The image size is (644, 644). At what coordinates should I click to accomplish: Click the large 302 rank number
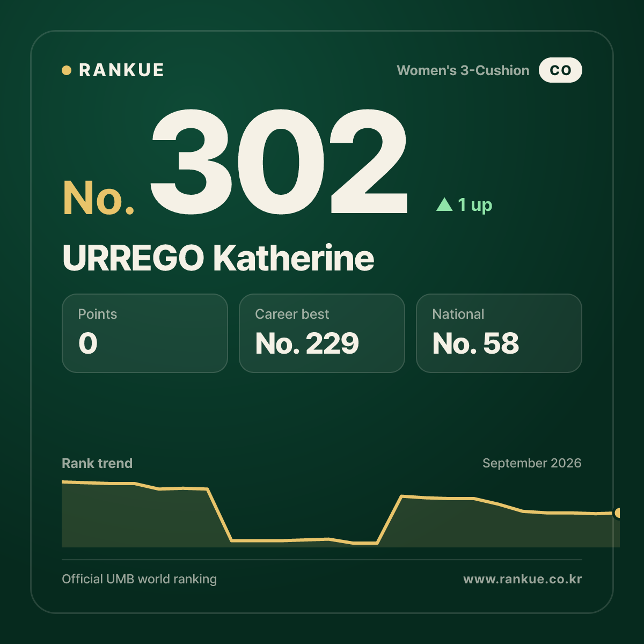279,162
